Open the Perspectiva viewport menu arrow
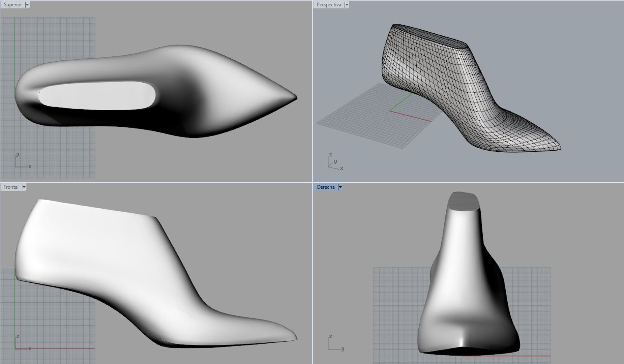624x364 pixels. [347, 5]
